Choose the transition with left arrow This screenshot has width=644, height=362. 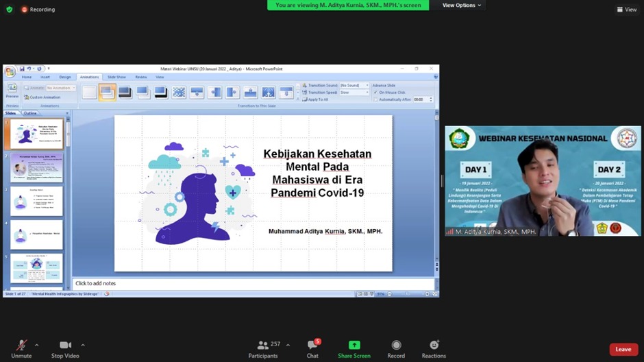click(x=215, y=93)
